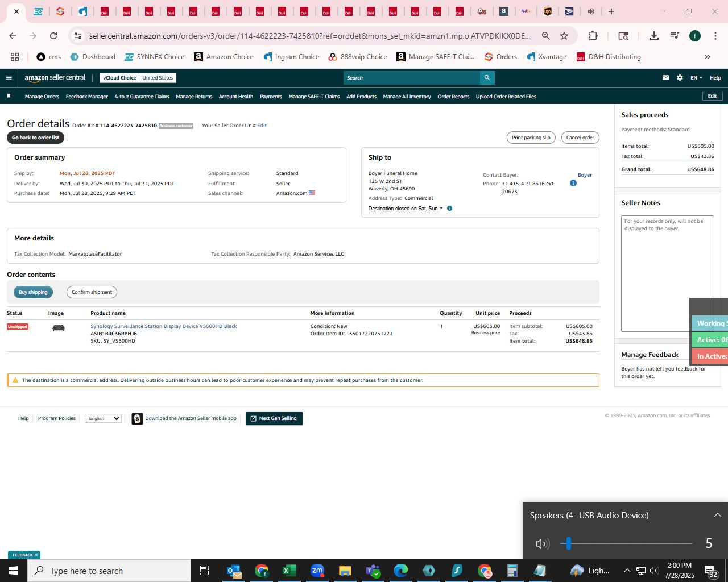728x582 pixels.
Task: Open Manage Returns menu item
Action: pyautogui.click(x=194, y=97)
